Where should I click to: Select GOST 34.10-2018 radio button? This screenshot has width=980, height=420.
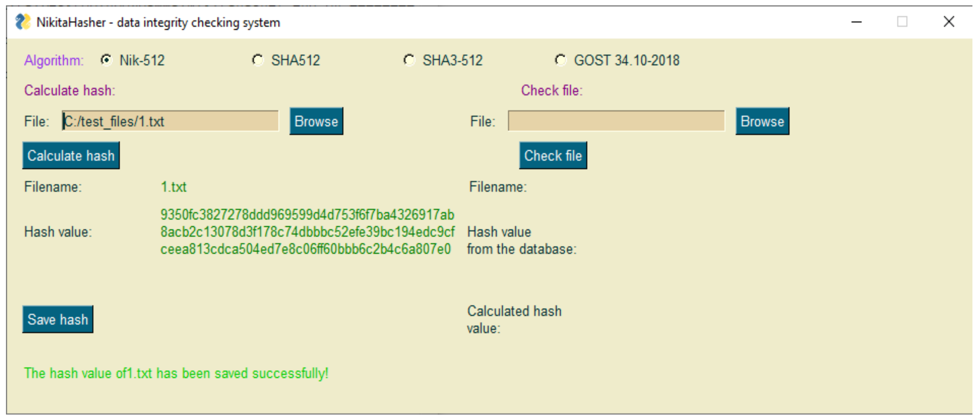click(x=560, y=60)
